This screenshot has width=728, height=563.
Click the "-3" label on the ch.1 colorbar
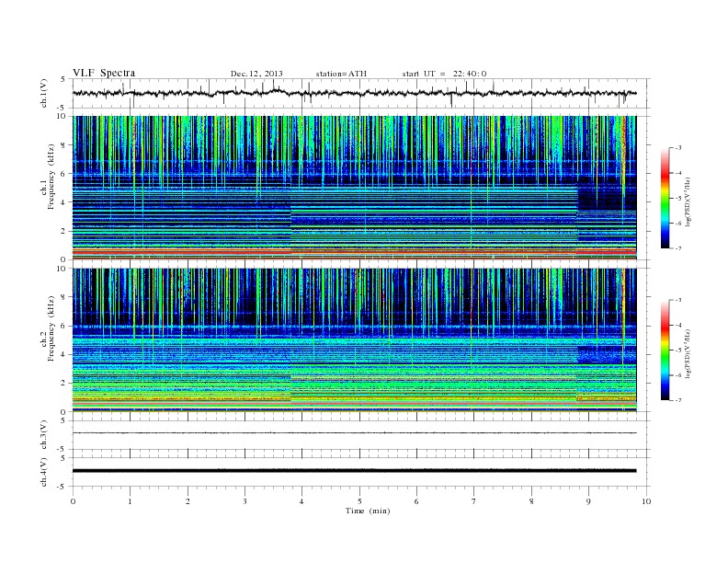click(678, 148)
